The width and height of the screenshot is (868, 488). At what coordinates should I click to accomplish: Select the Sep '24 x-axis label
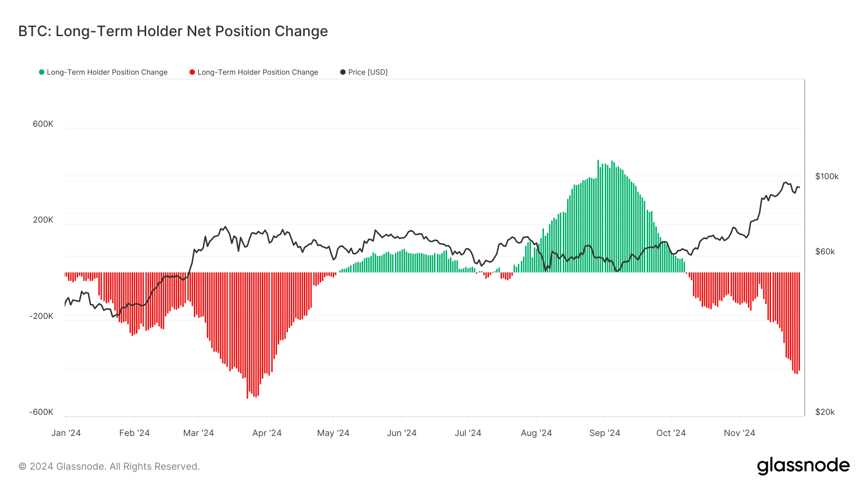pos(605,433)
